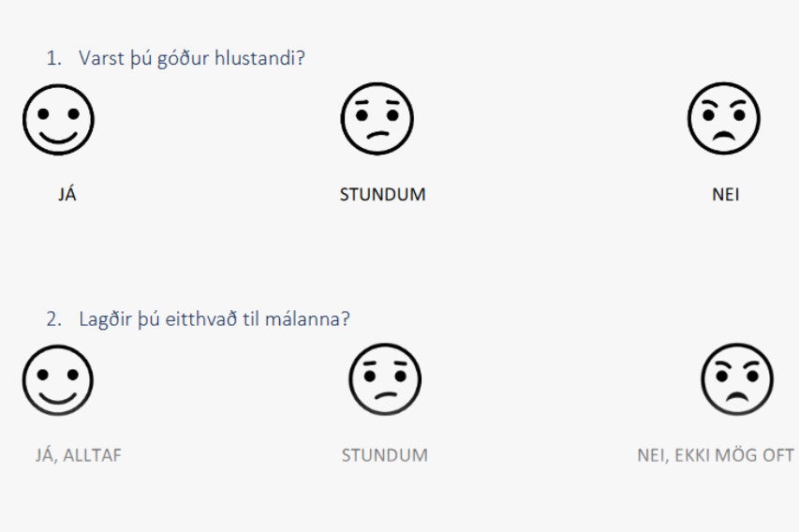Click the number 2 before second question
Image resolution: width=799 pixels, height=532 pixels.
pyautogui.click(x=53, y=319)
